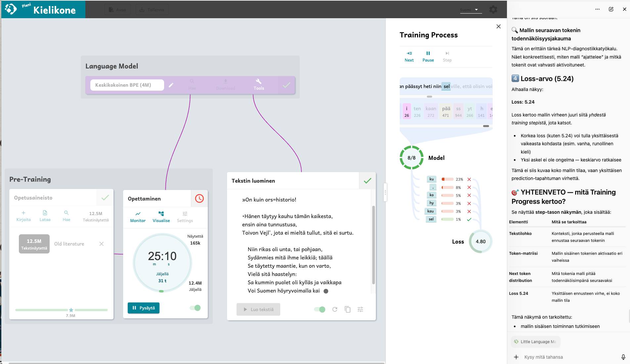Viewport: 630px width, 364px height.
Task: Click the Kielikone logo
Action: click(x=43, y=9)
